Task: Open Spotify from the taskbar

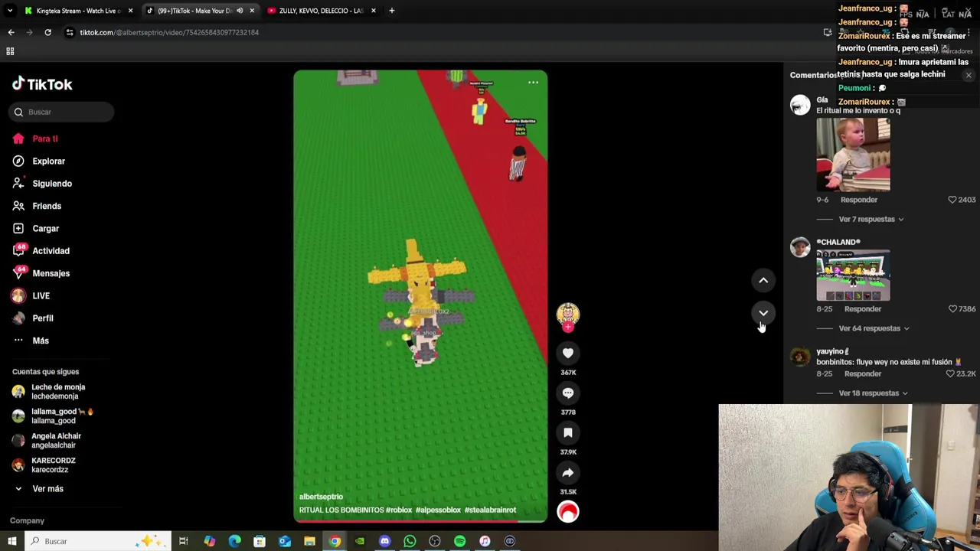Action: (x=459, y=541)
